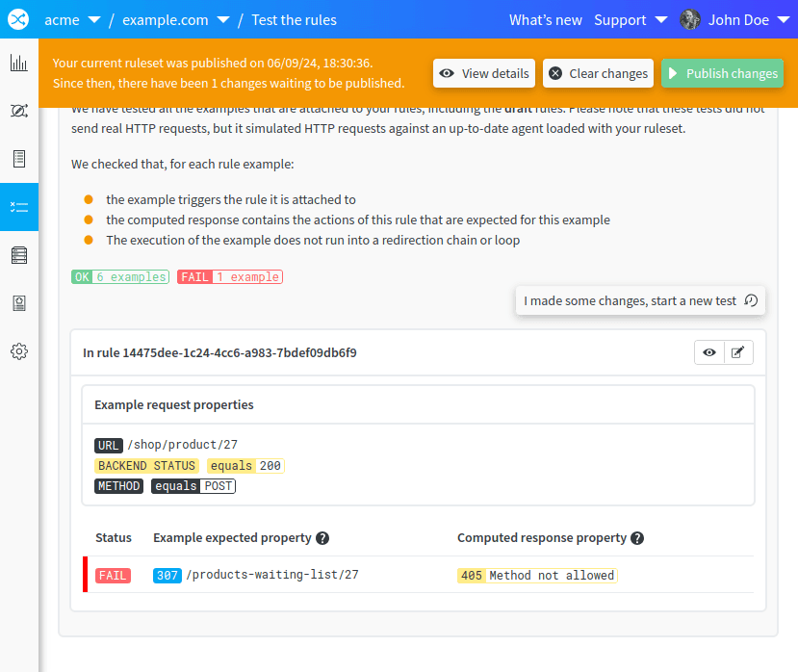
Task: Open the rules list sidebar icon
Action: click(x=19, y=159)
